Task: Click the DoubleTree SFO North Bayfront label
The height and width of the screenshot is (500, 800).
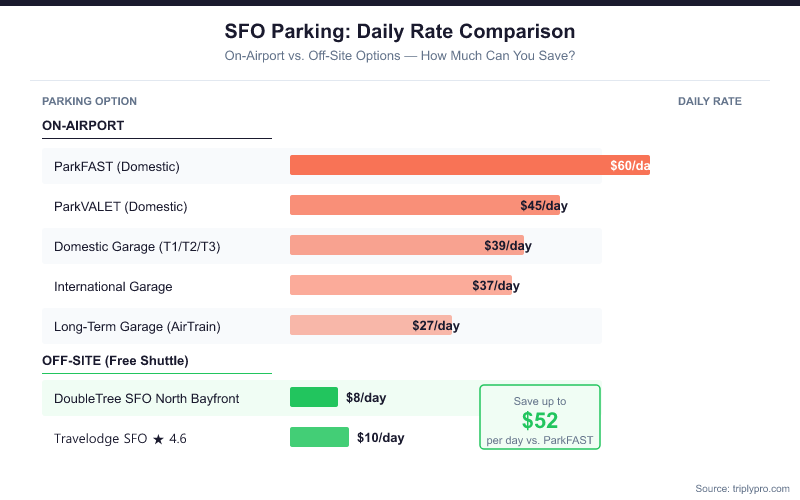Action: point(146,398)
